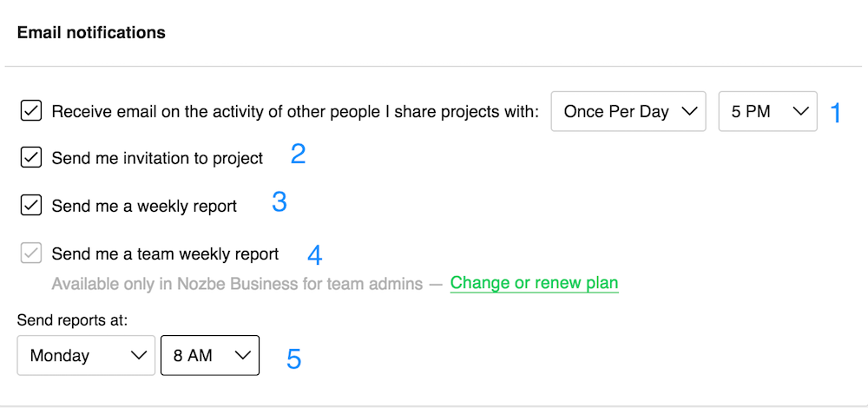Click the blue number 4 annotation
This screenshot has width=868, height=408.
click(315, 255)
